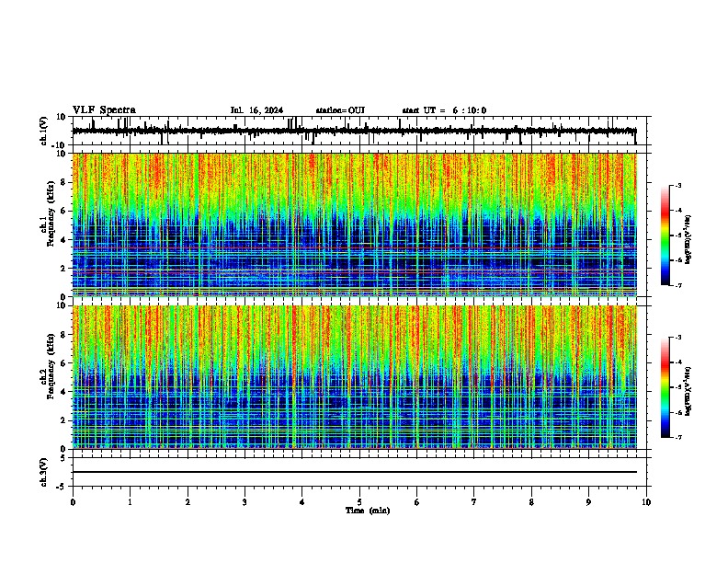
Task: Click the "VLF Spectra" plot title
Action: point(104,110)
